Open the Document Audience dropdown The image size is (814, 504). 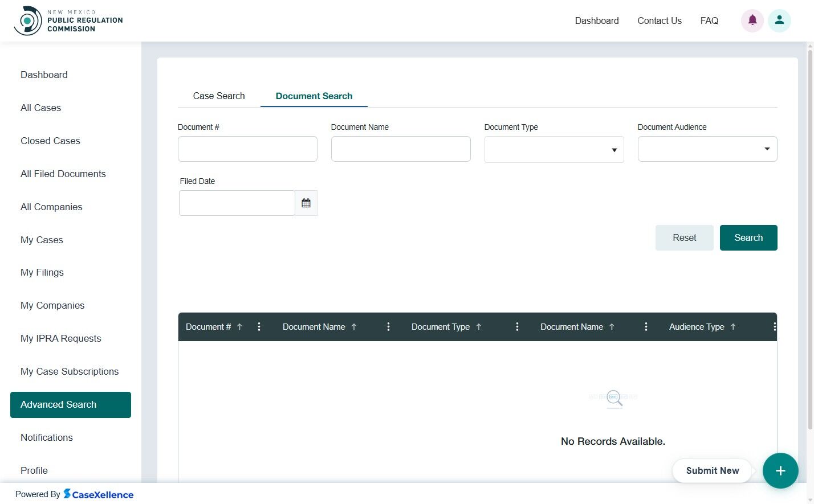pyautogui.click(x=767, y=149)
